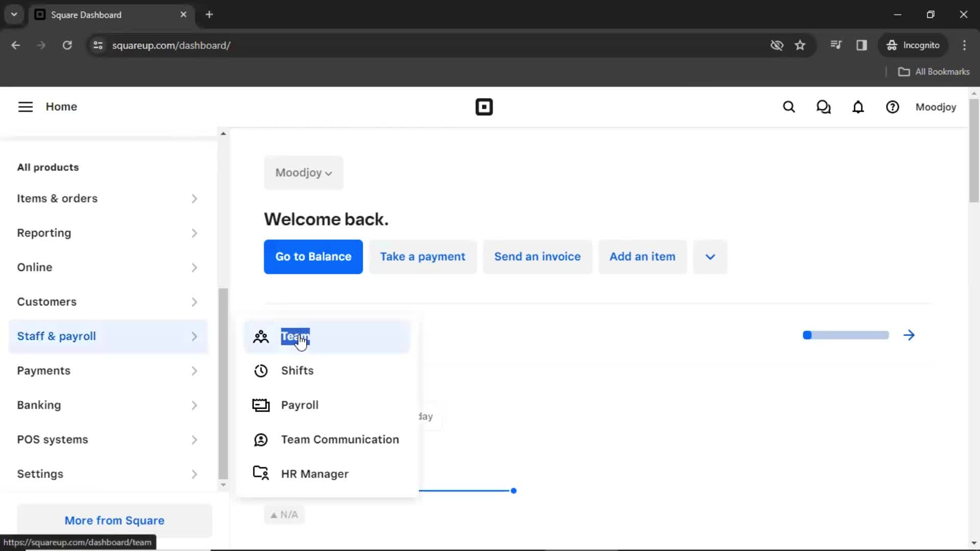The image size is (980, 551).
Task: Open the Moodjoy account menu at top right
Action: tap(936, 107)
